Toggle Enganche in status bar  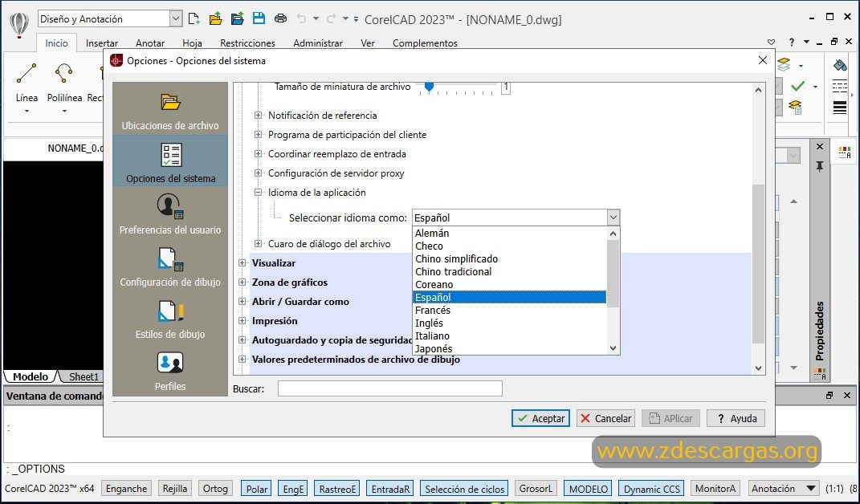tap(126, 489)
